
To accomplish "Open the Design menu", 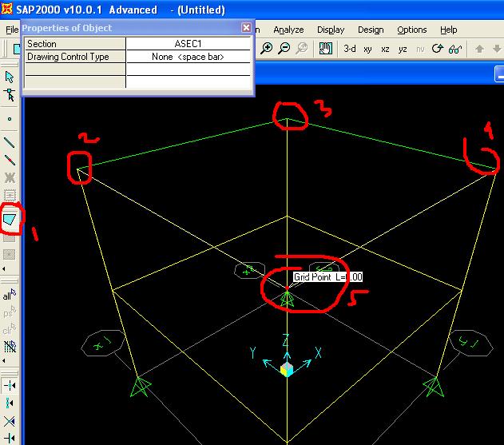I will point(371,30).
